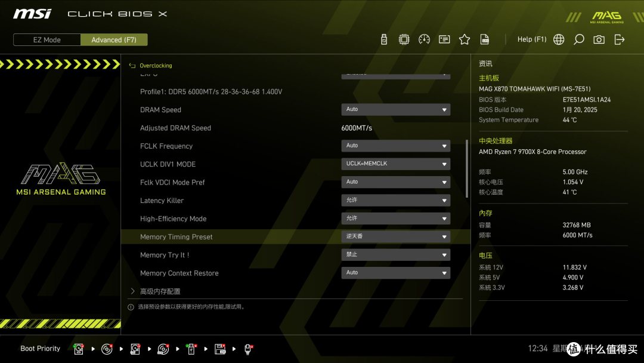
Task: Click Profile1 DDR5 6000MT/s timing line
Action: [x=211, y=92]
